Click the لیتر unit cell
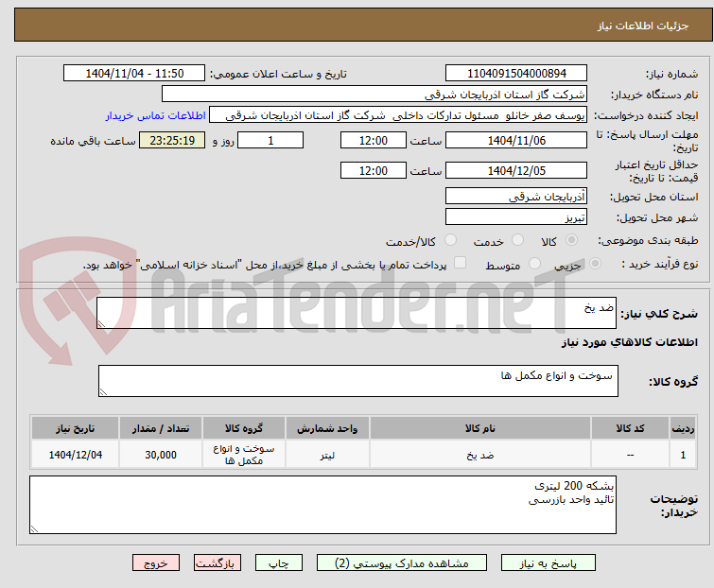Screen dimensions: 714x588 pyautogui.click(x=327, y=454)
